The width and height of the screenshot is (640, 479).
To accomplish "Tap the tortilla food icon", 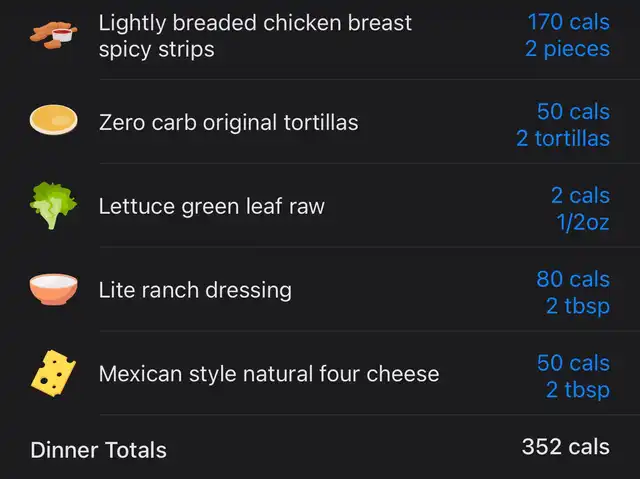I will pyautogui.click(x=53, y=120).
